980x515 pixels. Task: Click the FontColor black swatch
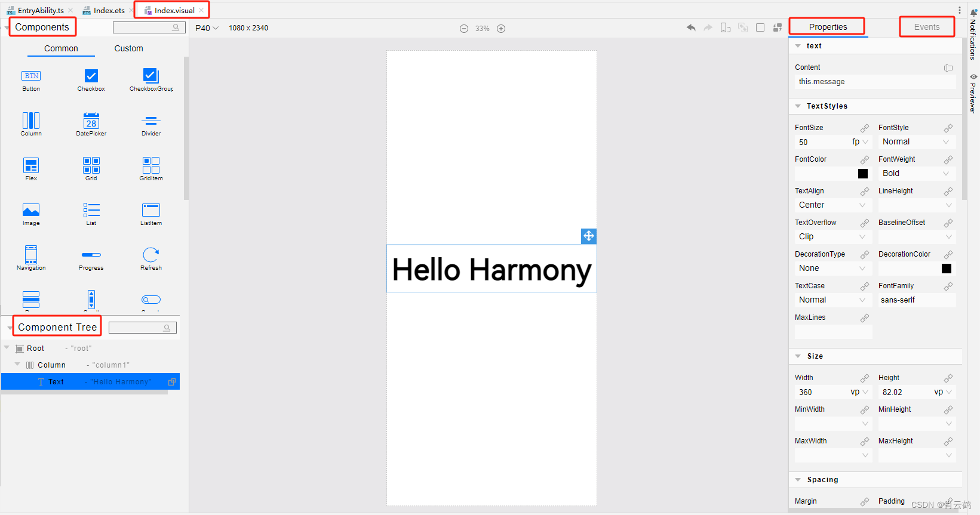[863, 174]
